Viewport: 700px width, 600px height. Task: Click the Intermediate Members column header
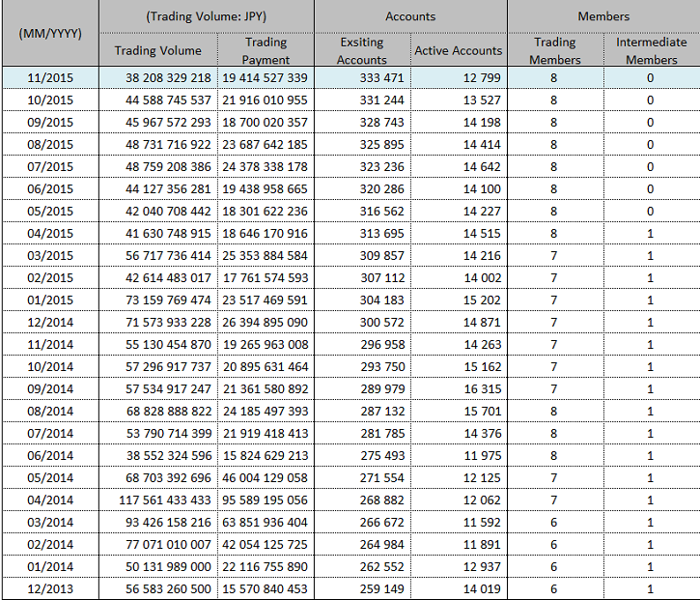[x=653, y=50]
